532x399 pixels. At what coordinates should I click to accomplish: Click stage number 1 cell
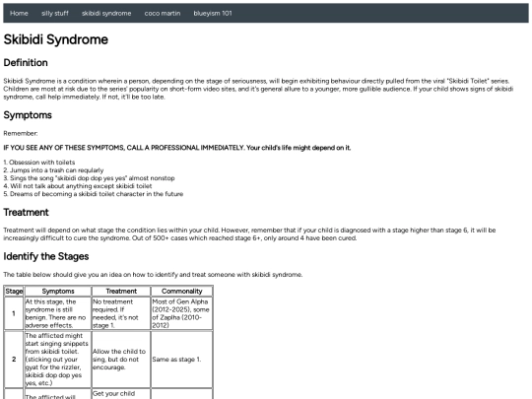pos(14,313)
